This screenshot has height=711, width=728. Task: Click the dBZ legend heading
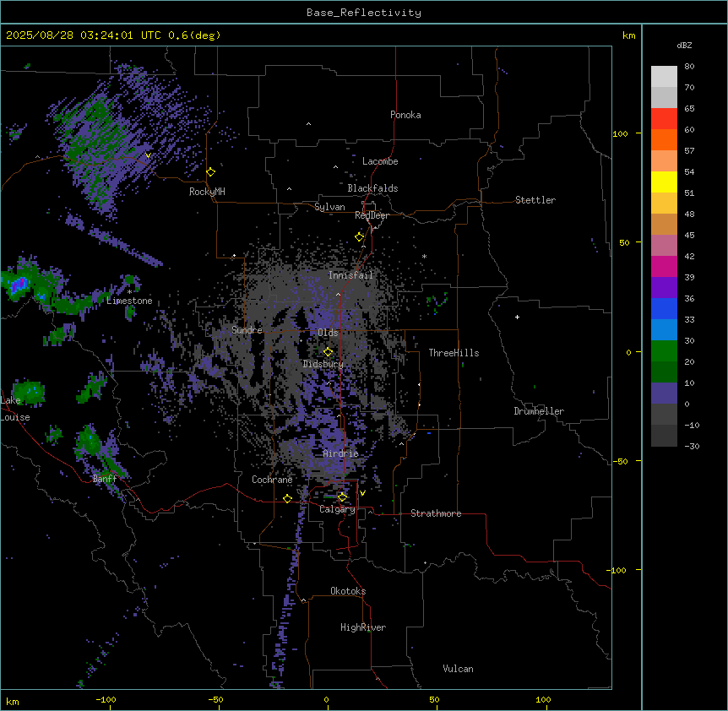point(684,46)
